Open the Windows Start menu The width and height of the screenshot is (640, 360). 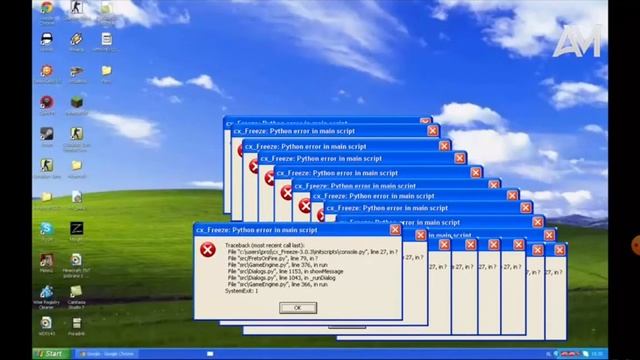tap(52, 354)
